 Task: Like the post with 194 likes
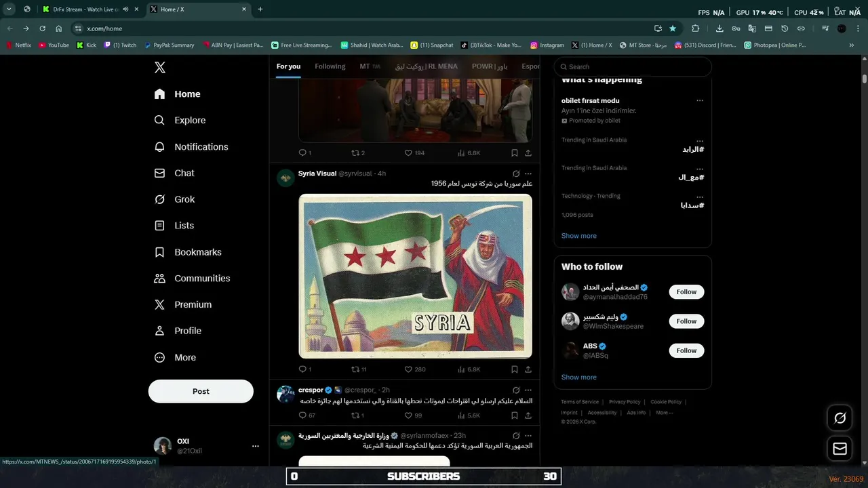(414, 153)
